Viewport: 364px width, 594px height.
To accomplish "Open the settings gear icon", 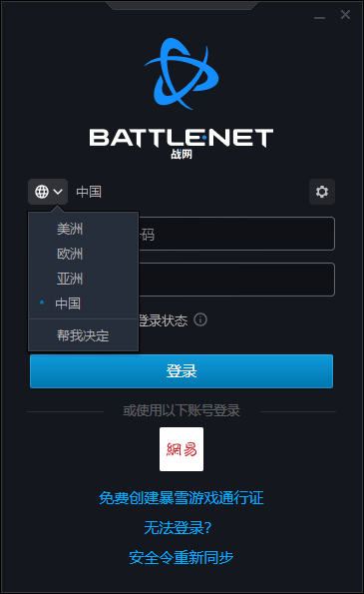I will click(x=322, y=192).
